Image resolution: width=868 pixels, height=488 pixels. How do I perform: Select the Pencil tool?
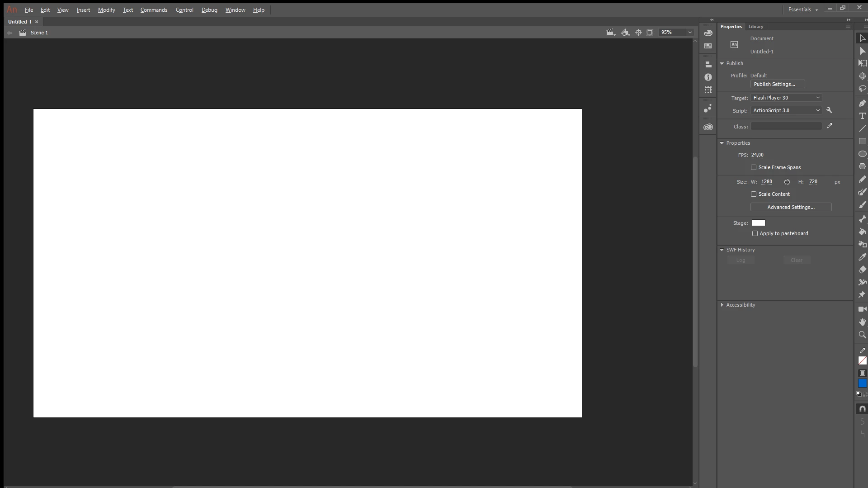tap(862, 180)
